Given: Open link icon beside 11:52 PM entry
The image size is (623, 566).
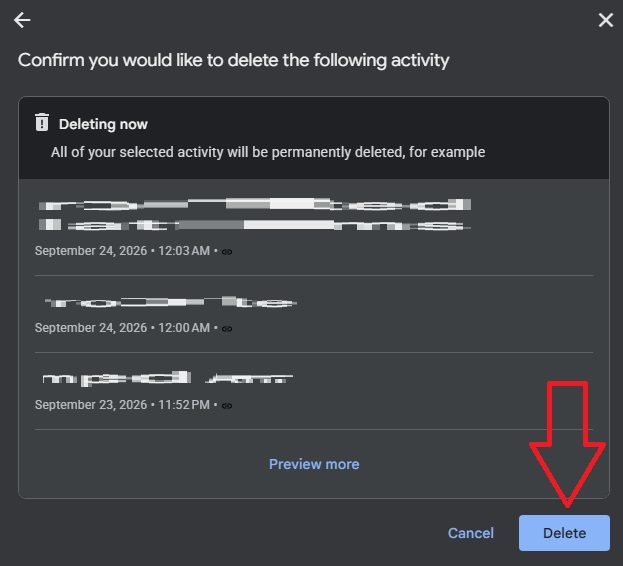Looking at the screenshot, I should pos(226,406).
